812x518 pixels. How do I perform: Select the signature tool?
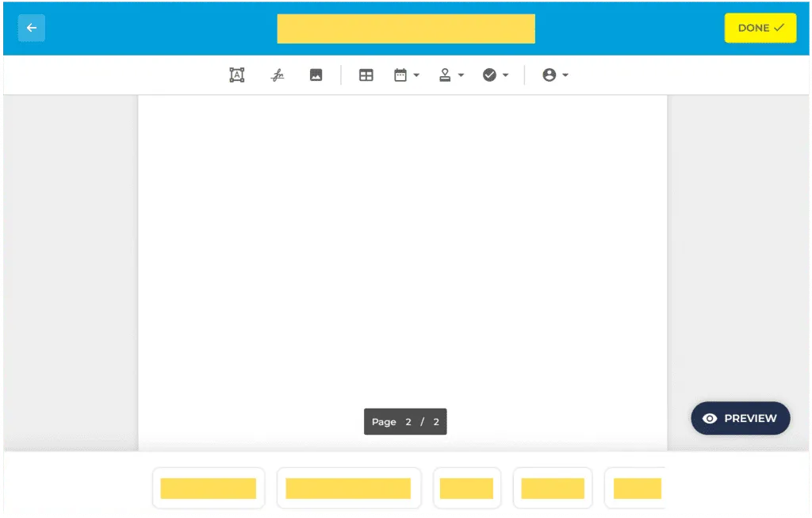278,75
